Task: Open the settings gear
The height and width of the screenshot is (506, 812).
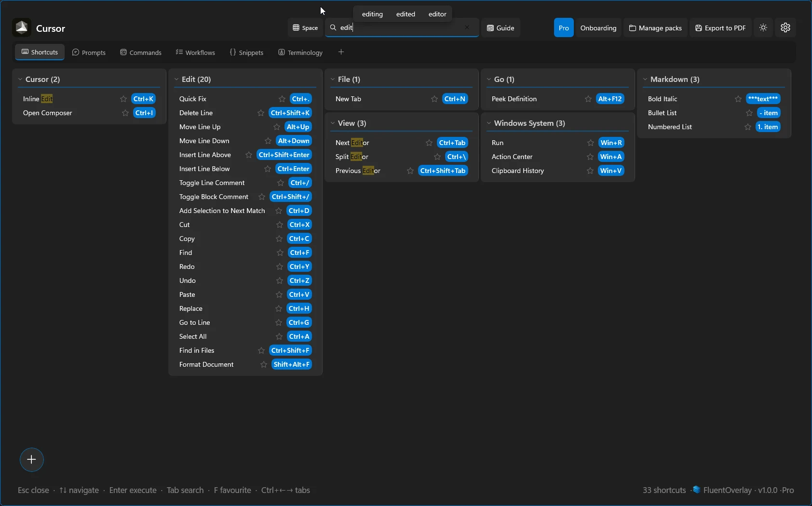Action: click(785, 27)
